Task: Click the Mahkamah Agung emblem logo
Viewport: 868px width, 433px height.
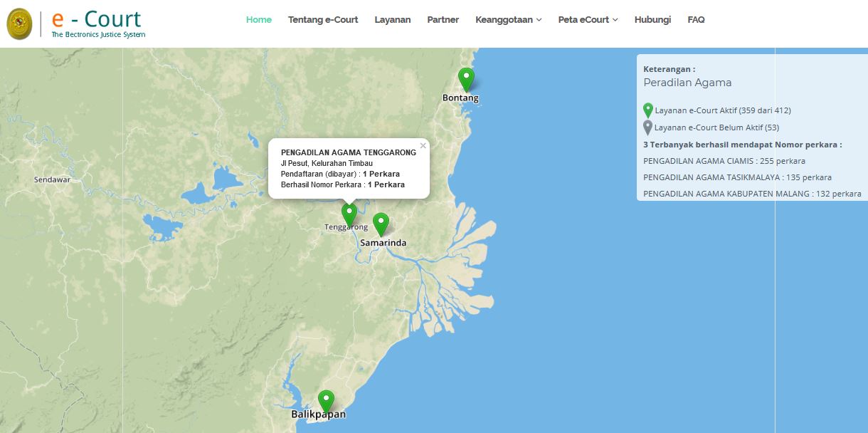Action: 19,24
